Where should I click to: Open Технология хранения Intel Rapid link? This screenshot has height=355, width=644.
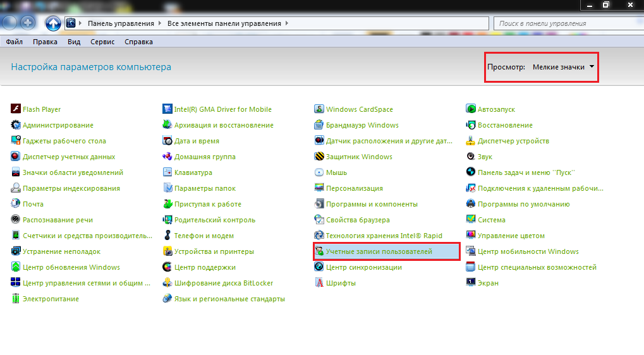pos(384,235)
